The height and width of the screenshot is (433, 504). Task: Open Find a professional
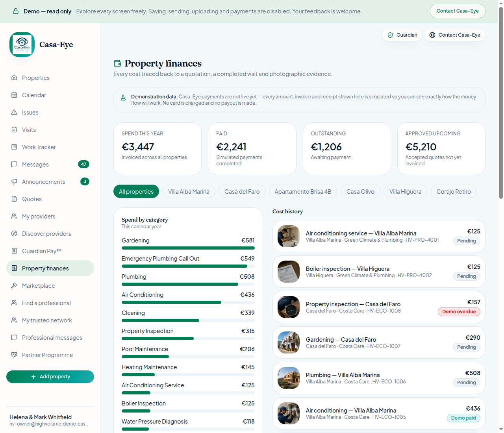pyautogui.click(x=50, y=303)
